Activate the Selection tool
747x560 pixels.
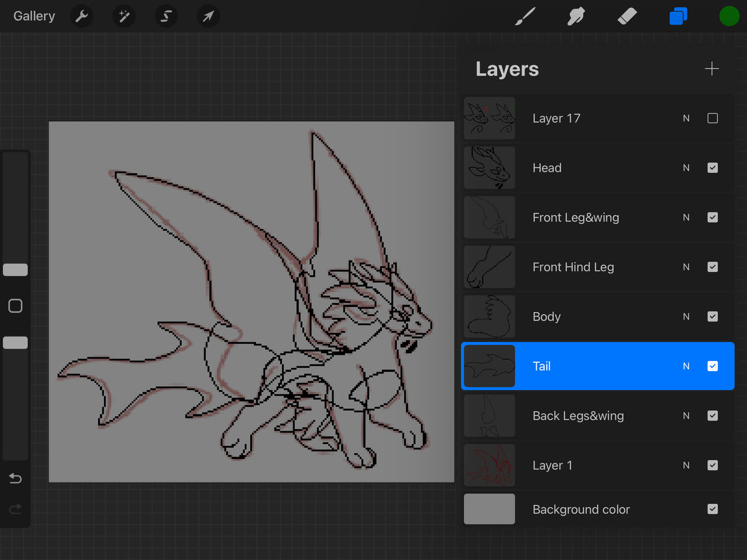tap(166, 16)
